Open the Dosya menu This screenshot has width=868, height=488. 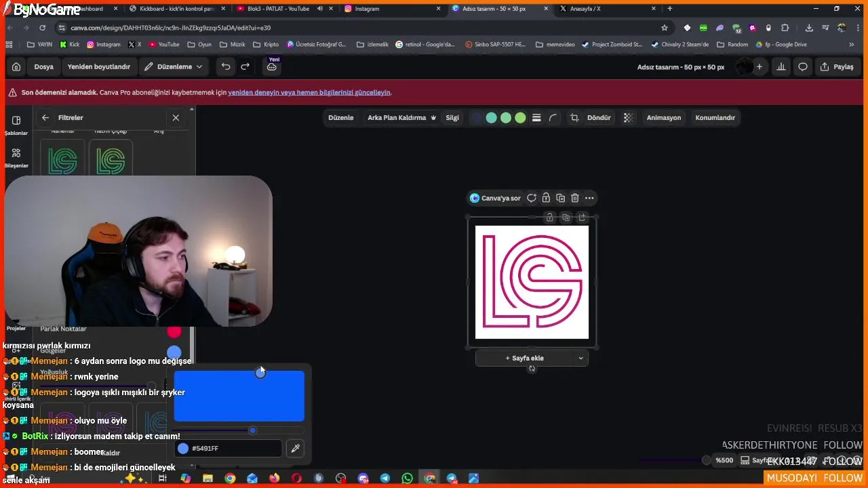[43, 66]
